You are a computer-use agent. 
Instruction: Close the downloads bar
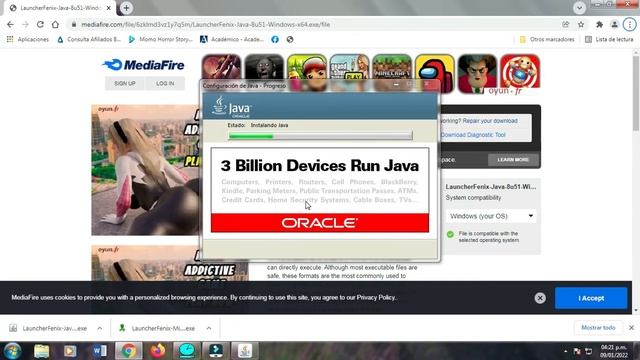[631, 328]
